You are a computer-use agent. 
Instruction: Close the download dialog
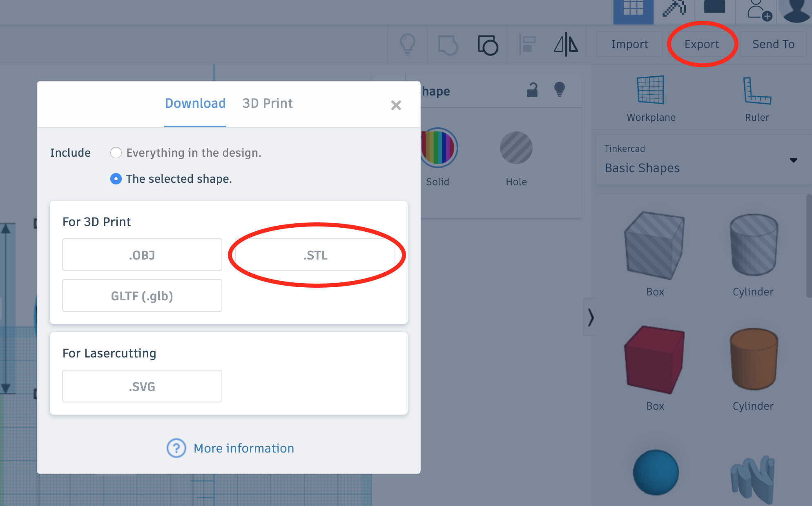[396, 105]
